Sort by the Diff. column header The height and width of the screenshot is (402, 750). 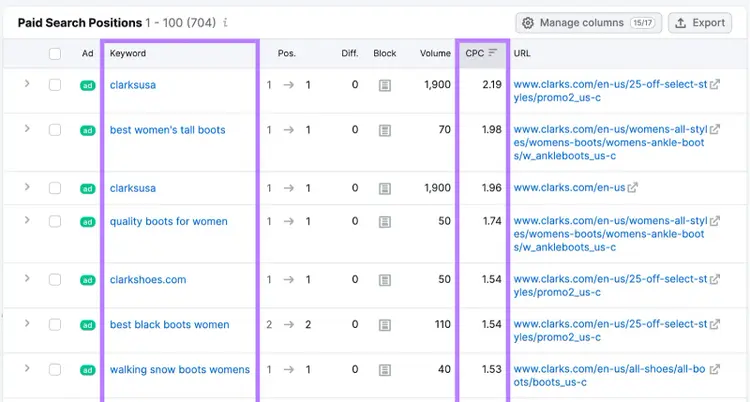point(350,53)
